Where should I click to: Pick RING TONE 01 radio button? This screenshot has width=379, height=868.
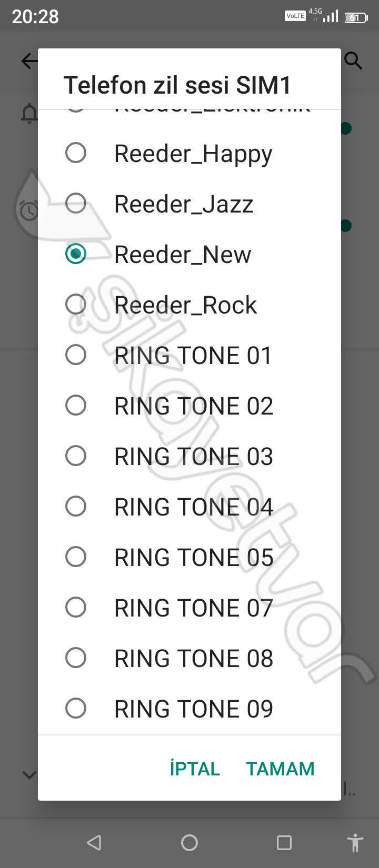(76, 355)
